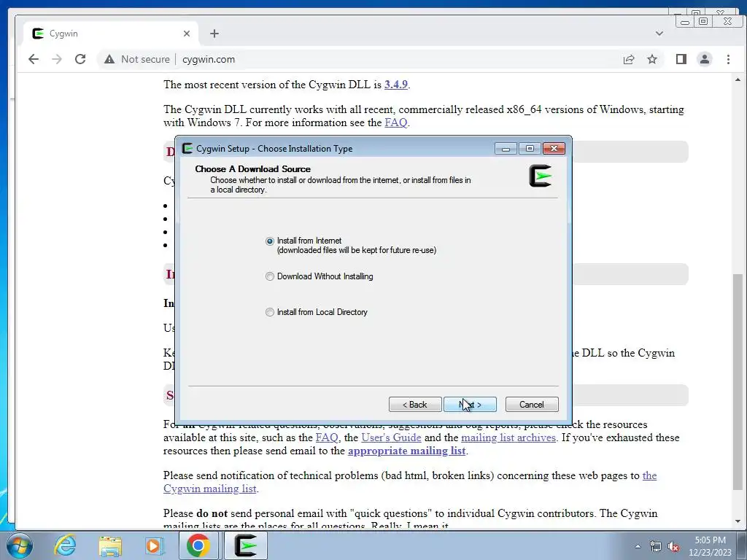
Task: Click the page vertical scrollbar thumb
Action: click(738, 381)
